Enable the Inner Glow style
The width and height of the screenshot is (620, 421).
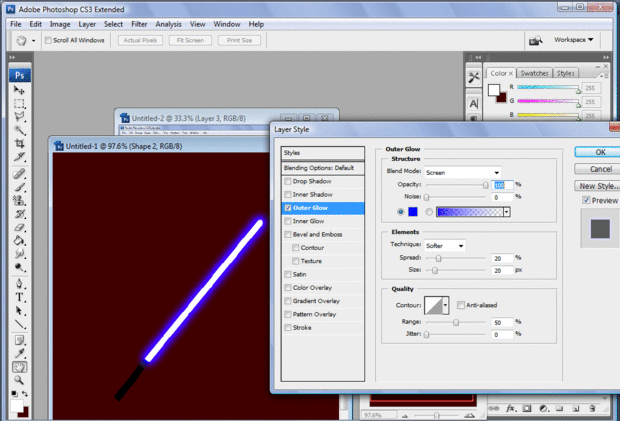[x=288, y=221]
